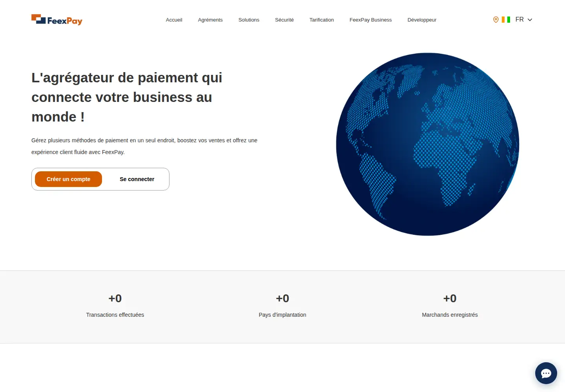The width and height of the screenshot is (565, 392).
Task: Open FeexPay Business from the navbar
Action: coord(371,20)
